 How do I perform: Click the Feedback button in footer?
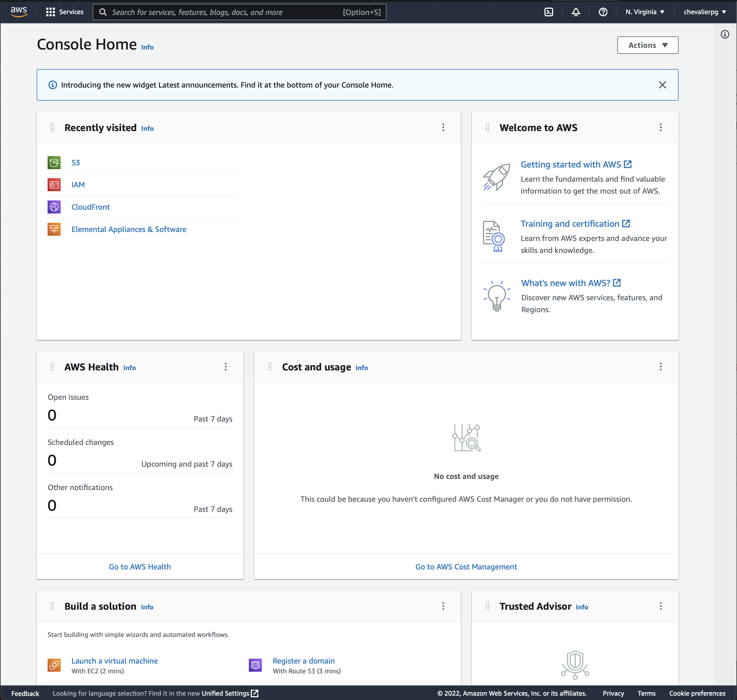point(25,693)
